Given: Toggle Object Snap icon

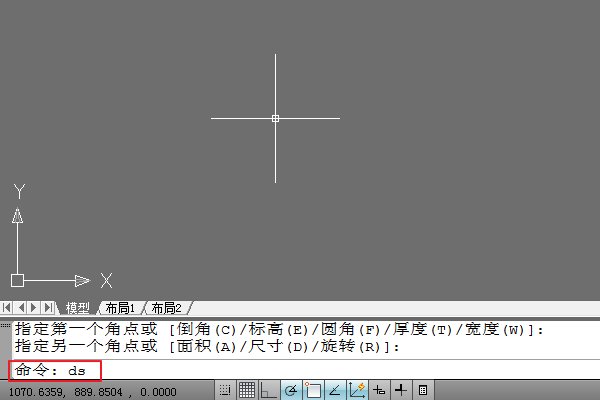Looking at the screenshot, I should (313, 390).
